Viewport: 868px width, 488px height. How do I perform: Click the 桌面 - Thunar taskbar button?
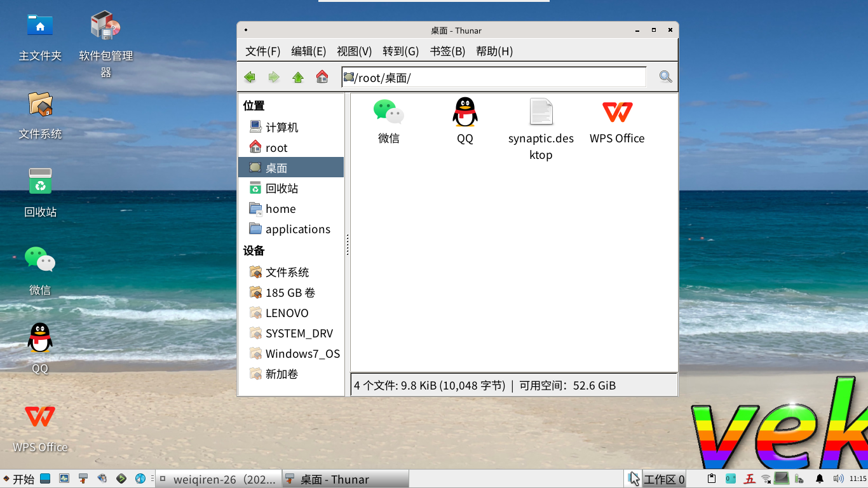pos(345,479)
